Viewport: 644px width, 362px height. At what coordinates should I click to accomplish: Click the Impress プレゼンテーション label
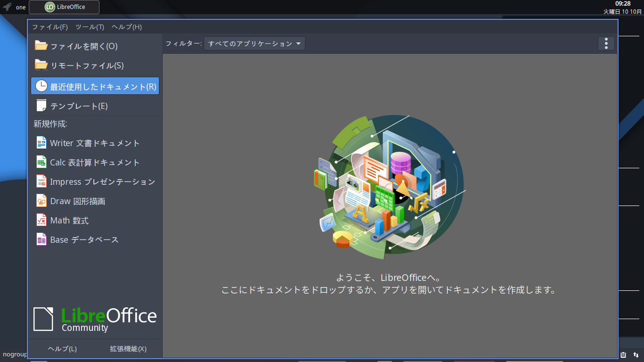(x=103, y=181)
